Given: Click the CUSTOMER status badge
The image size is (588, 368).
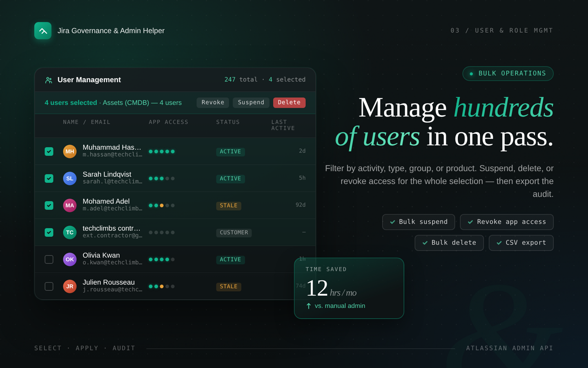Looking at the screenshot, I should 234,233.
